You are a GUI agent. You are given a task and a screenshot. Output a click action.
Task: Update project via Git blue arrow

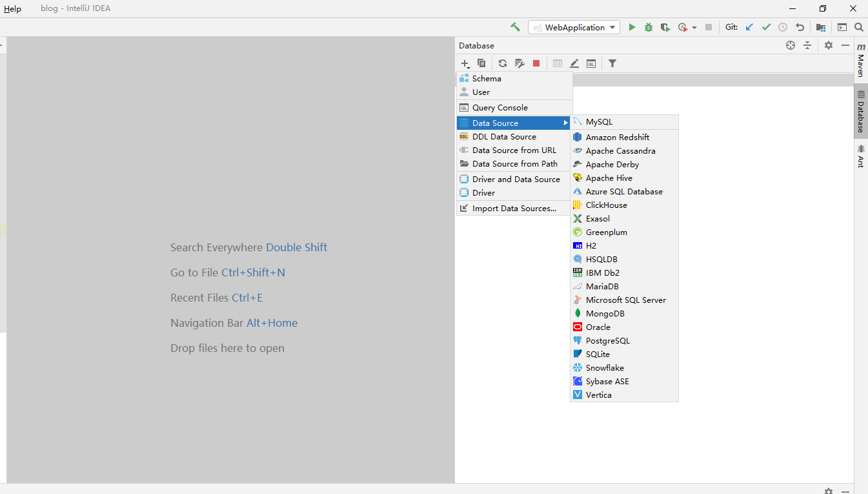(x=749, y=27)
